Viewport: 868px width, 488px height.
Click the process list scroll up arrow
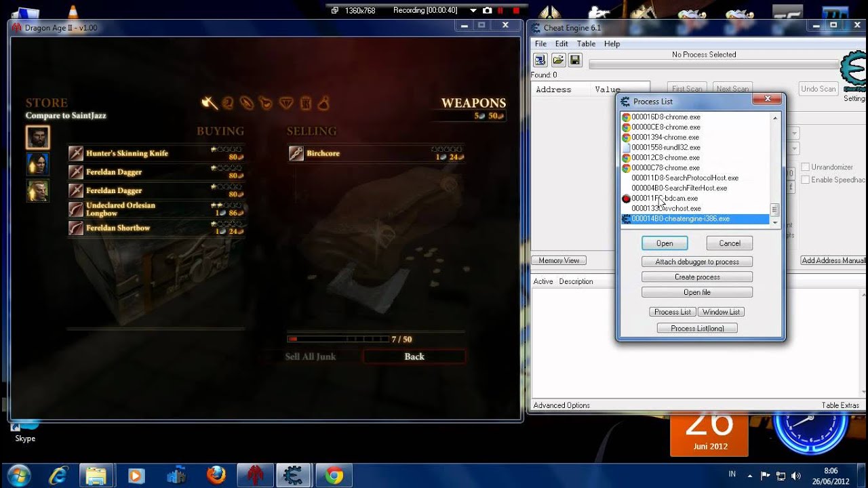(x=775, y=118)
